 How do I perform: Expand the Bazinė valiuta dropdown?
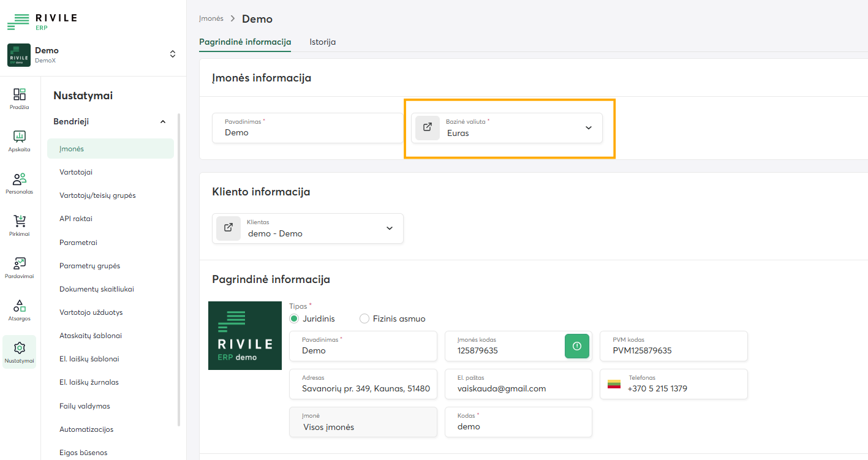tap(588, 128)
